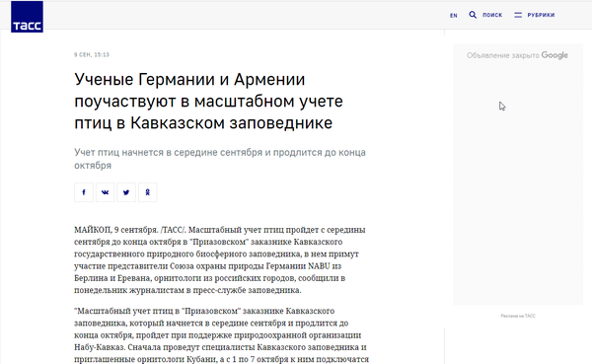Image resolution: width=592 pixels, height=364 pixels.
Task: Share the article on Odnoklassniki
Action: pos(148,192)
